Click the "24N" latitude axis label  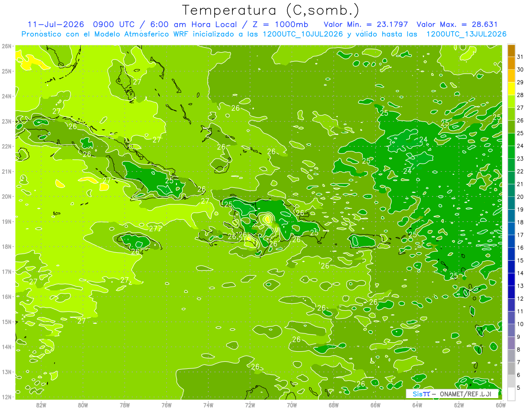(7, 96)
